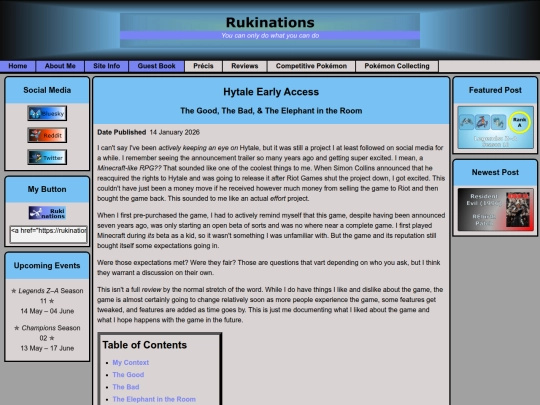
Task: Open the Précis section
Action: (203, 66)
